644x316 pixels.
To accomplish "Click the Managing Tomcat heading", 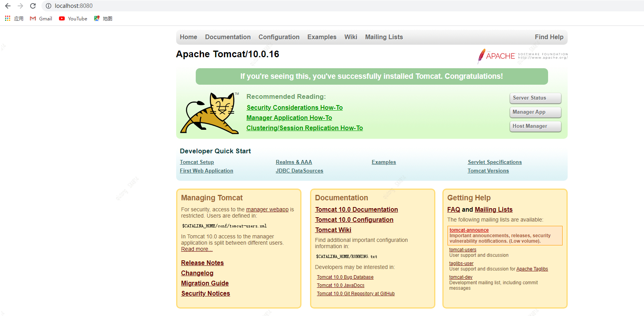I will click(212, 198).
